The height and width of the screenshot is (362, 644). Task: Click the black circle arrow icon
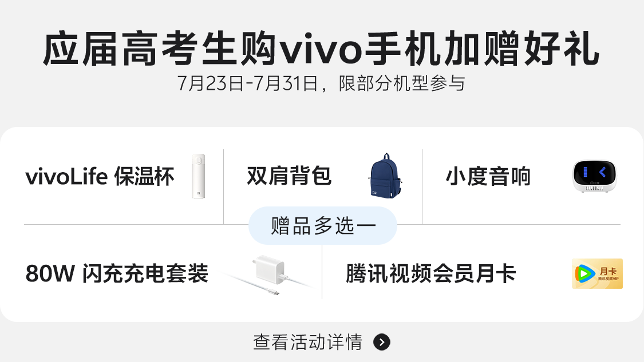point(382,343)
